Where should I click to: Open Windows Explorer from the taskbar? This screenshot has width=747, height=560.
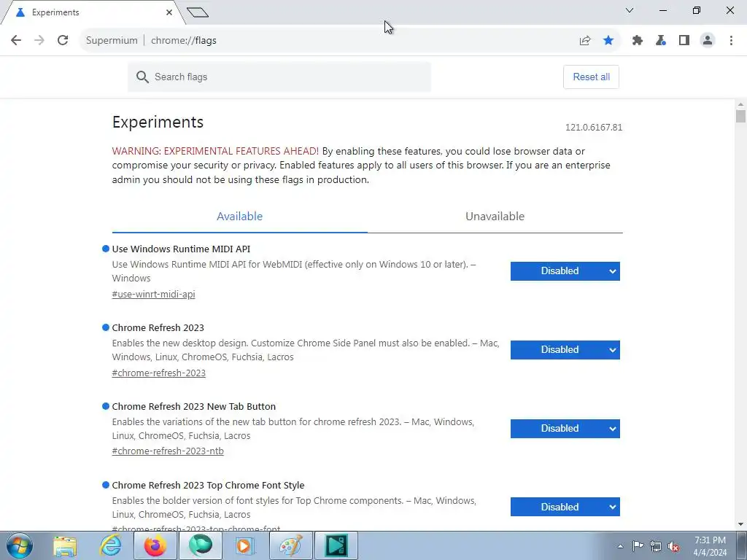[65, 545]
